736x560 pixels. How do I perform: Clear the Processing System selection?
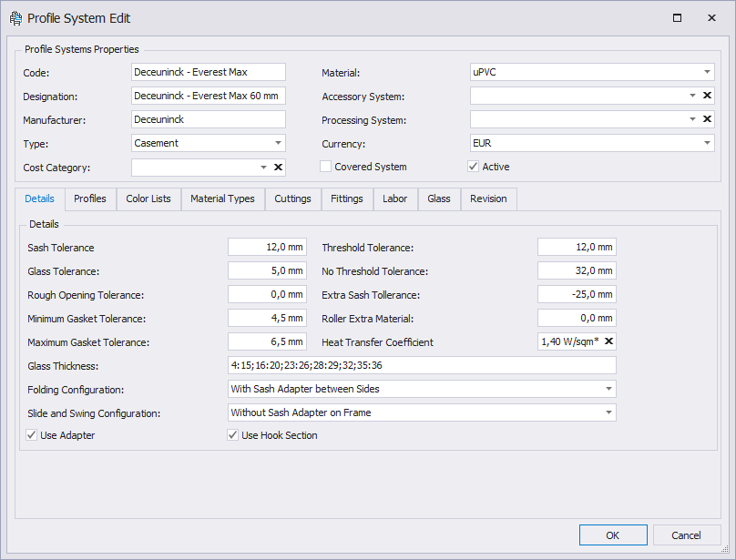click(x=707, y=119)
